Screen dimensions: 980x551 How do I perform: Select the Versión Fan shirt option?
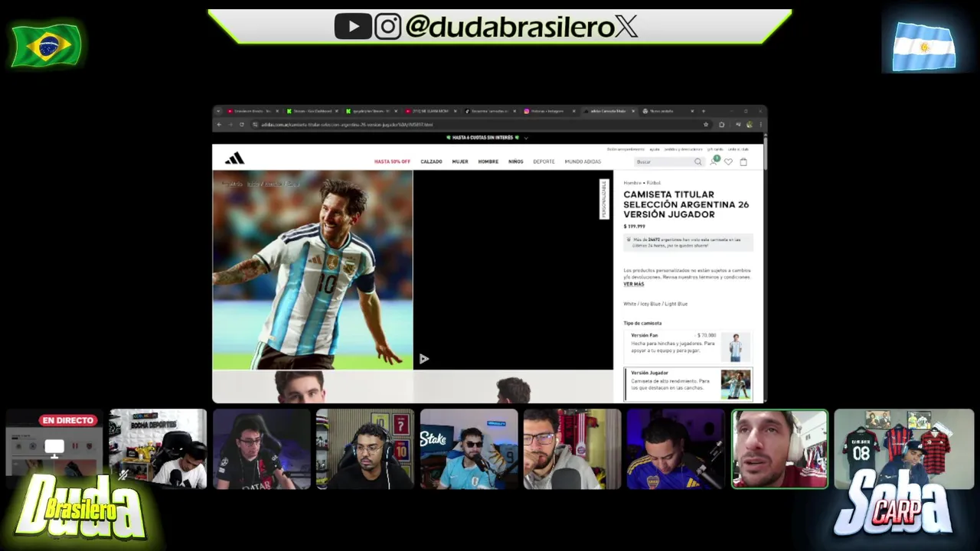(688, 347)
